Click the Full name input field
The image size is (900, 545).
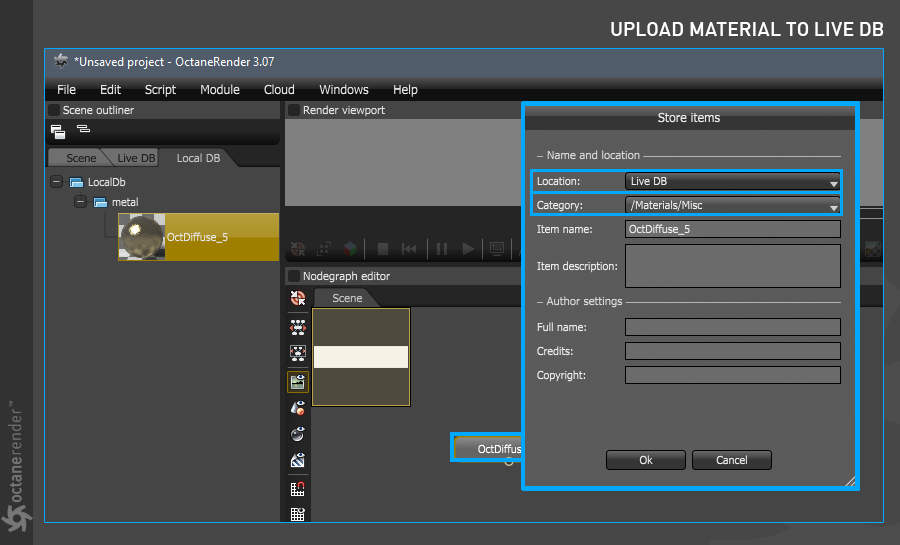[732, 327]
